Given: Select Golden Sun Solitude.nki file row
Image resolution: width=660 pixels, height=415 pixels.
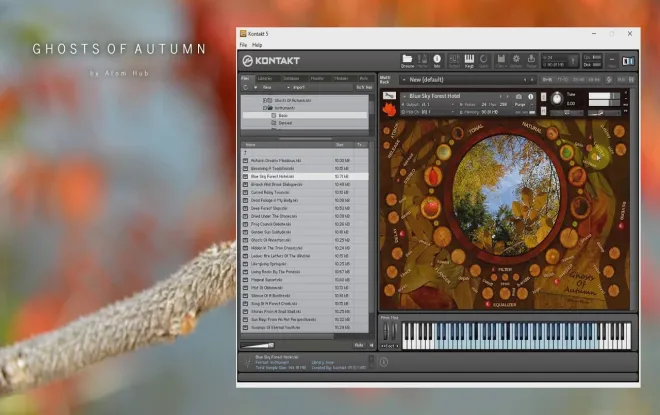Looking at the screenshot, I should 305,232.
